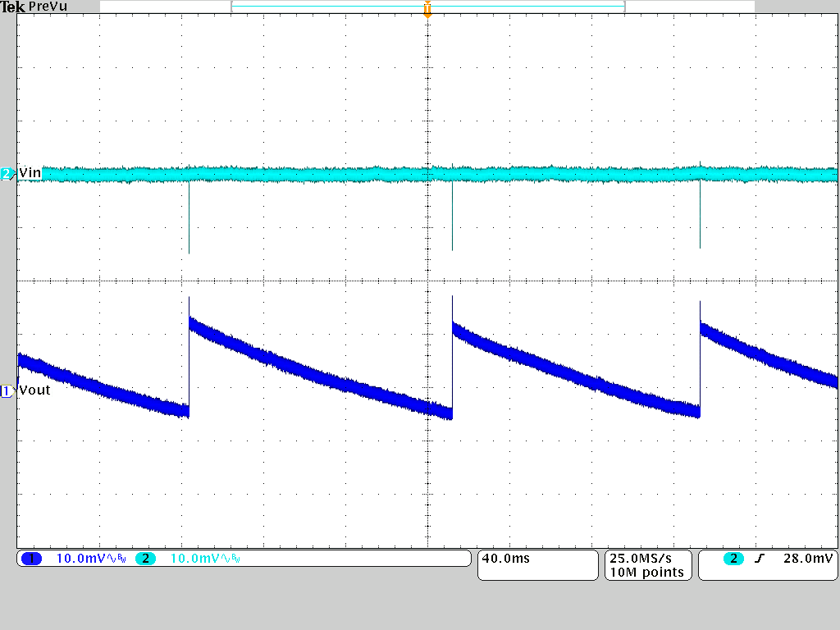The image size is (840, 630).
Task: Select the channel 1 badge icon
Action: 30,559
